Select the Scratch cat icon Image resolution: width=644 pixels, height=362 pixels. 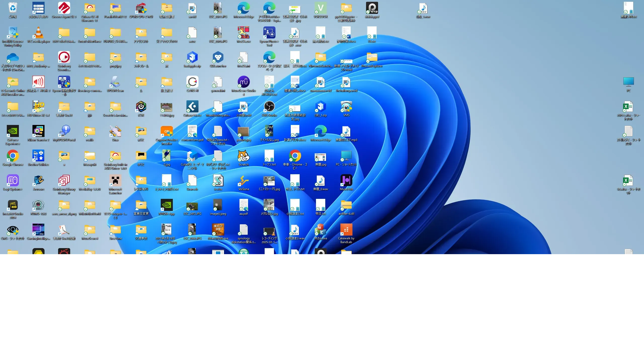(244, 156)
